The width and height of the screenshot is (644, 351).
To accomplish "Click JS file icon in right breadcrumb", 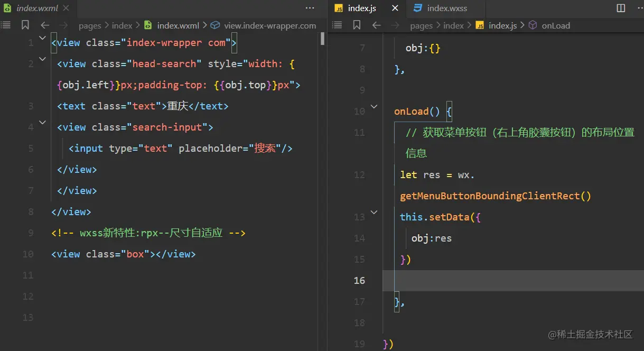I will [x=480, y=25].
